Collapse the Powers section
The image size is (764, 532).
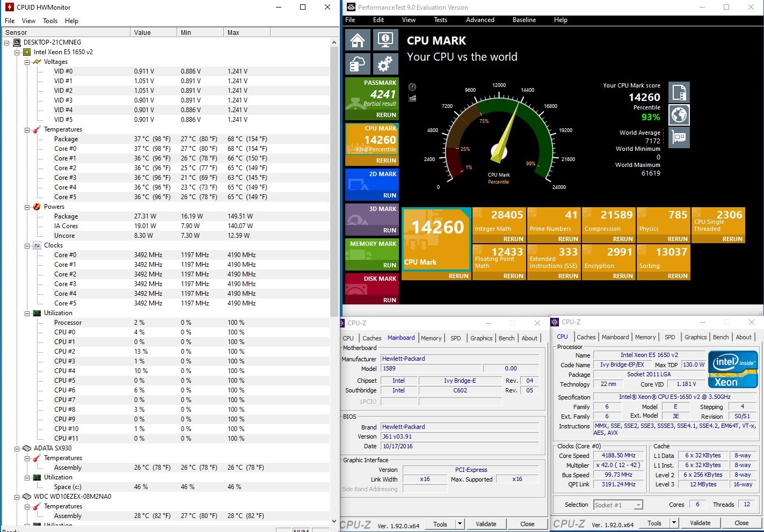coord(27,207)
